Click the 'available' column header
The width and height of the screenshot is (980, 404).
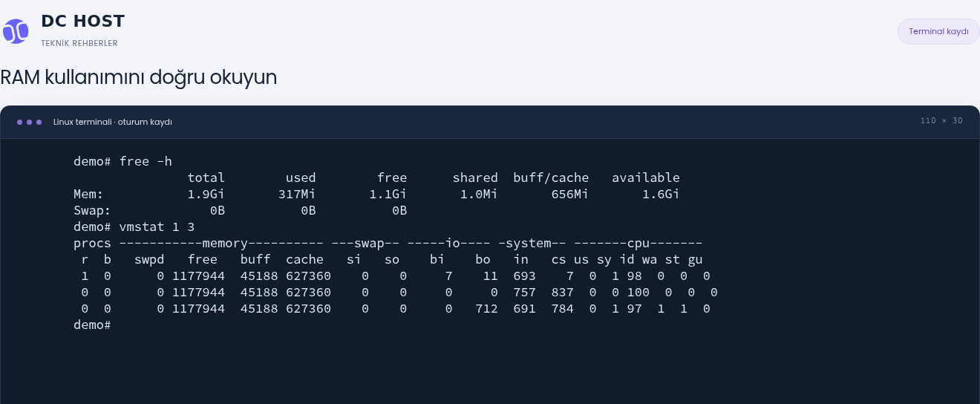click(x=646, y=177)
